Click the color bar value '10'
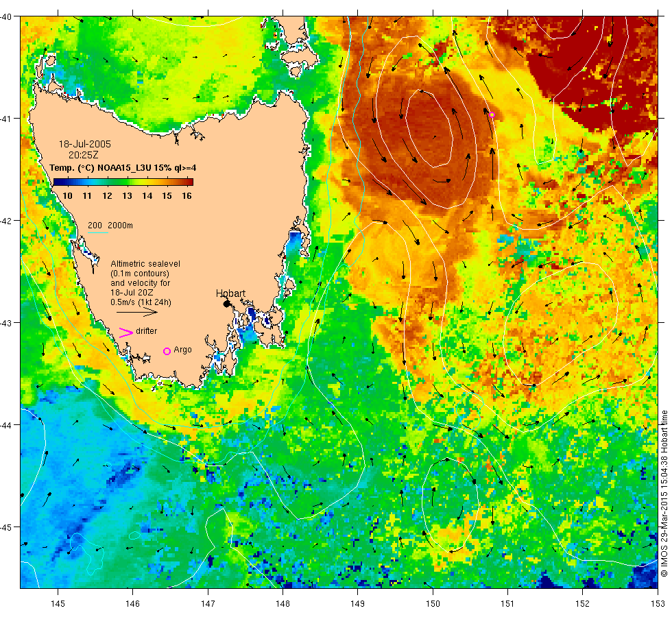The image size is (672, 617). [x=67, y=196]
